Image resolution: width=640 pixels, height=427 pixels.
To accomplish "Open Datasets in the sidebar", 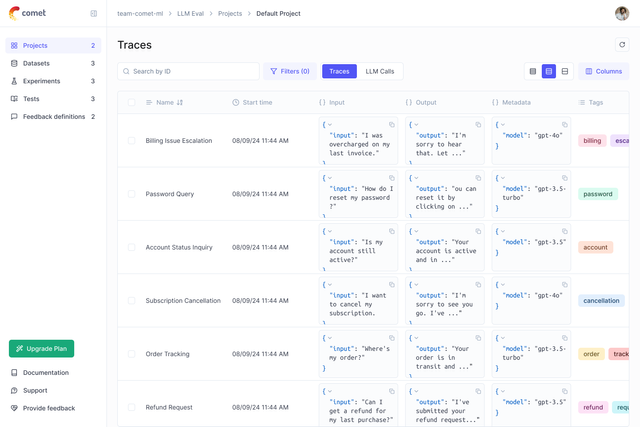I will (36, 63).
